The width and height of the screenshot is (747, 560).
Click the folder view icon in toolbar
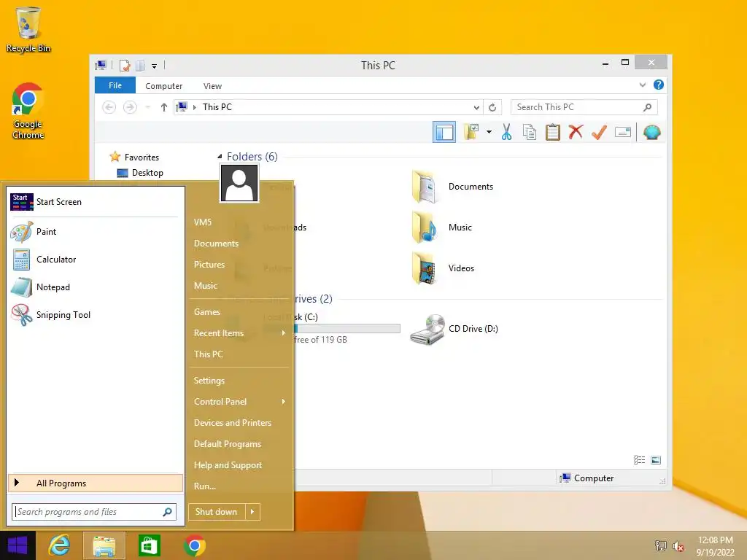[471, 132]
